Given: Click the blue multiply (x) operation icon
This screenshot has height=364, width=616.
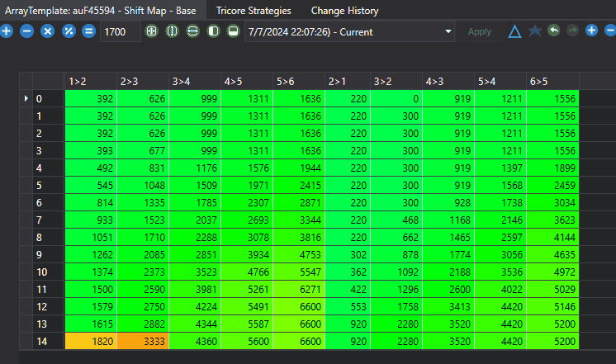Looking at the screenshot, I should [48, 31].
